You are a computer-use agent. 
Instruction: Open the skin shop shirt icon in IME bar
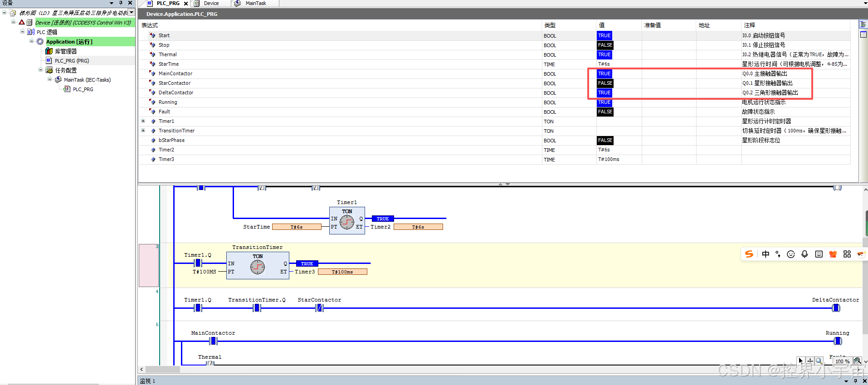tap(833, 254)
